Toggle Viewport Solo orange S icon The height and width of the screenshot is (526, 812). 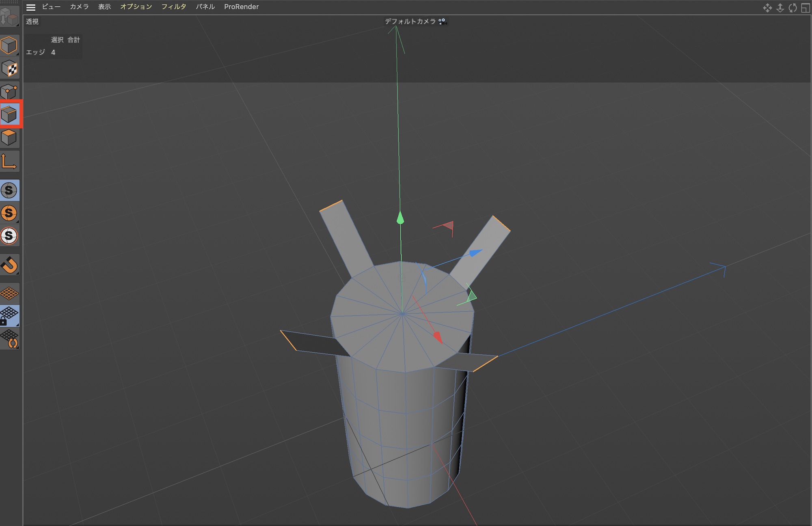point(9,213)
